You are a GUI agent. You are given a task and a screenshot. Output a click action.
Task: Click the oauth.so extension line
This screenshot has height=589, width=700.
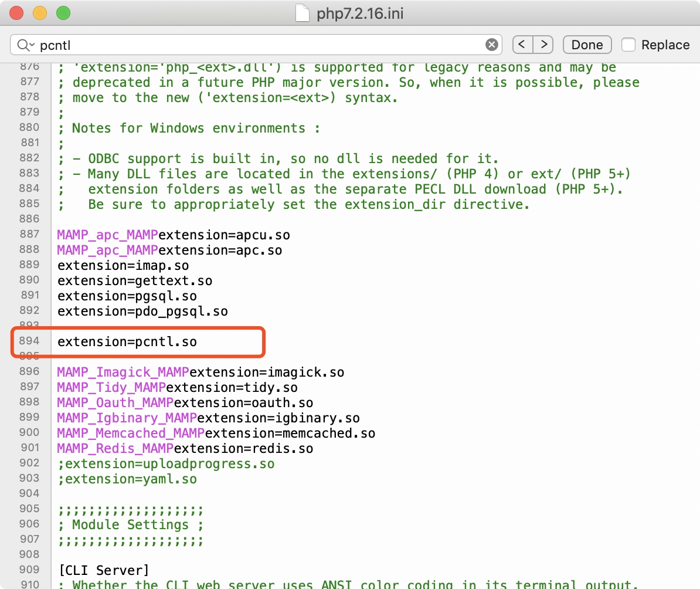click(x=185, y=402)
